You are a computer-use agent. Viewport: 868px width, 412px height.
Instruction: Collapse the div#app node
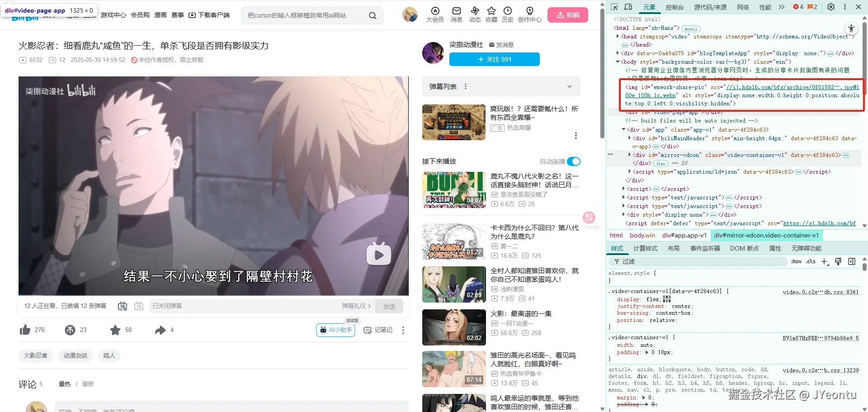(x=623, y=129)
